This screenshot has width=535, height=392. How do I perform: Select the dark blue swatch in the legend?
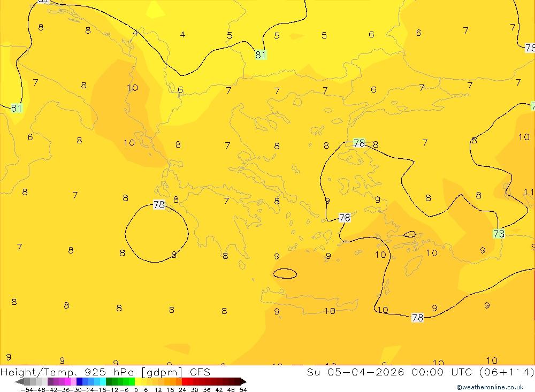(80, 381)
